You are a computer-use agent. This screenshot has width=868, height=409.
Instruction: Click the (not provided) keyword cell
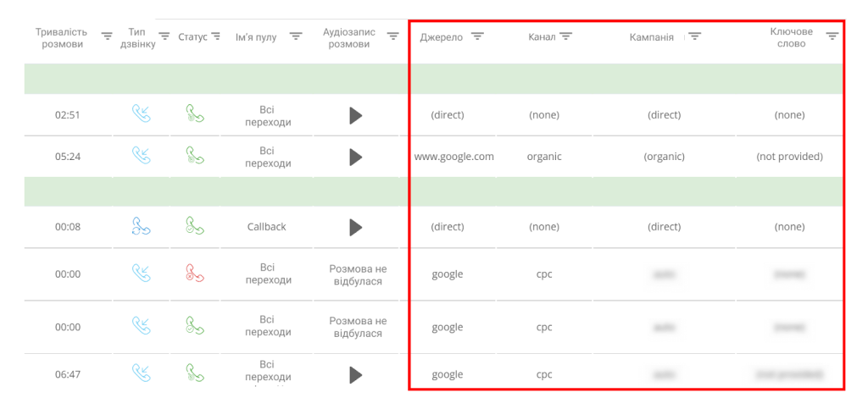point(789,157)
